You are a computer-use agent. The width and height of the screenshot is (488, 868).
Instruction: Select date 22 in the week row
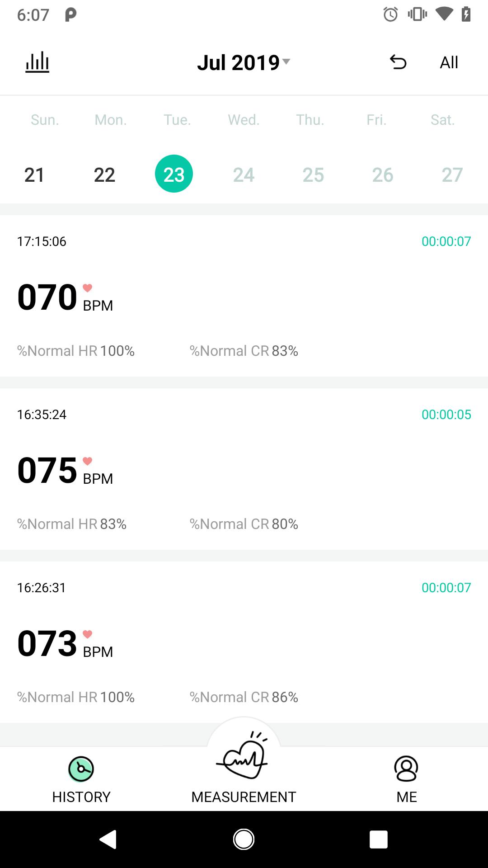coord(104,175)
